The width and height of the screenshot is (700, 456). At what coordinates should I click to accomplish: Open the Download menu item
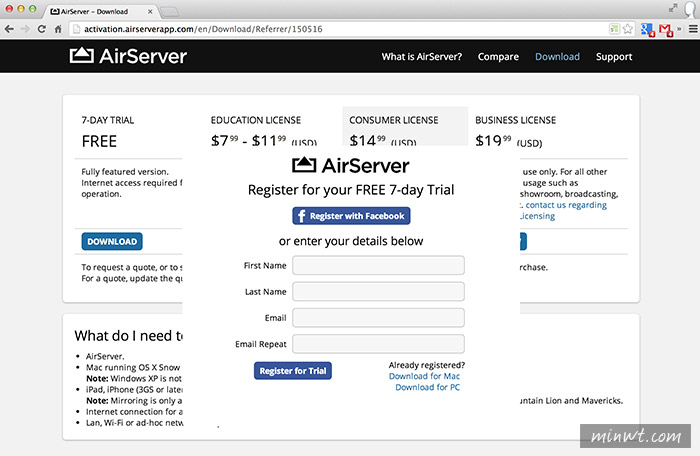click(x=557, y=57)
